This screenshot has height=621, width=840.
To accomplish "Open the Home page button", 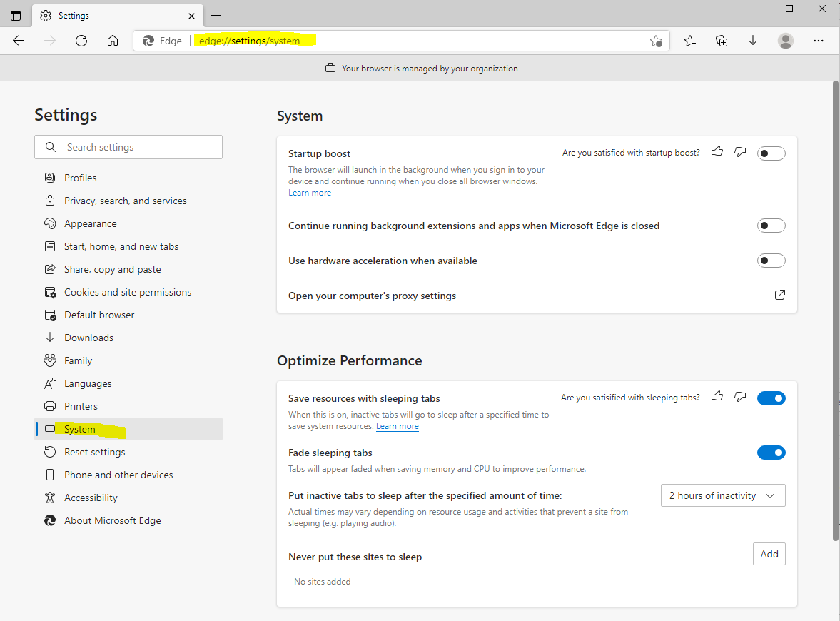I will coord(113,41).
